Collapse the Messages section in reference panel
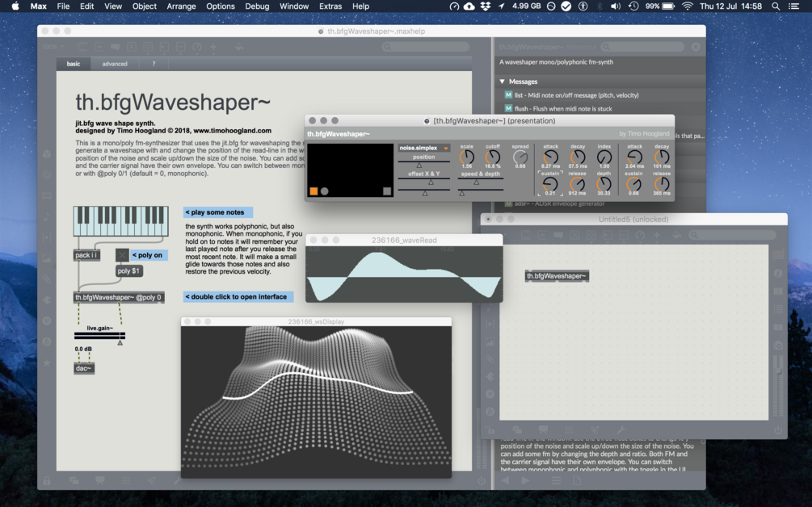812x507 pixels. [502, 82]
